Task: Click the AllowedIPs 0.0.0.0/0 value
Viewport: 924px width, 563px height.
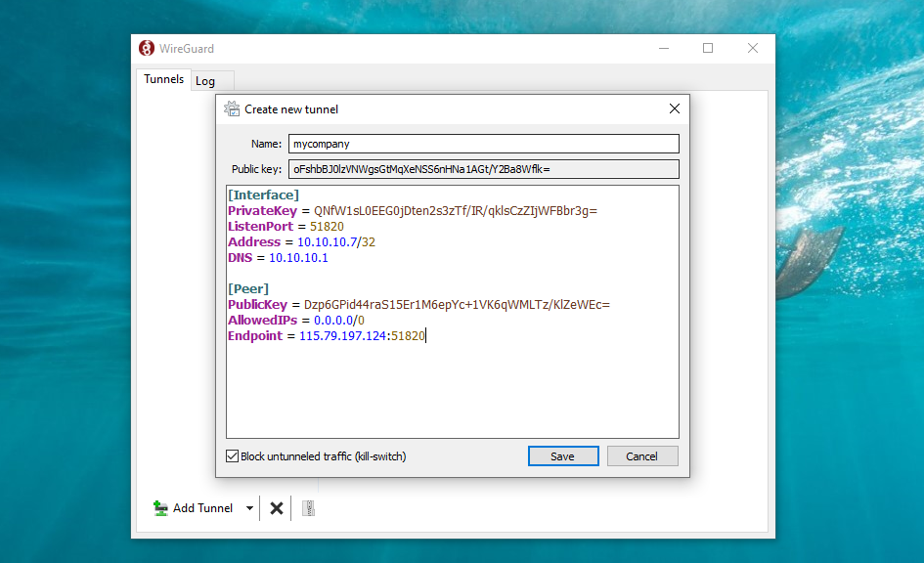Action: pyautogui.click(x=339, y=321)
